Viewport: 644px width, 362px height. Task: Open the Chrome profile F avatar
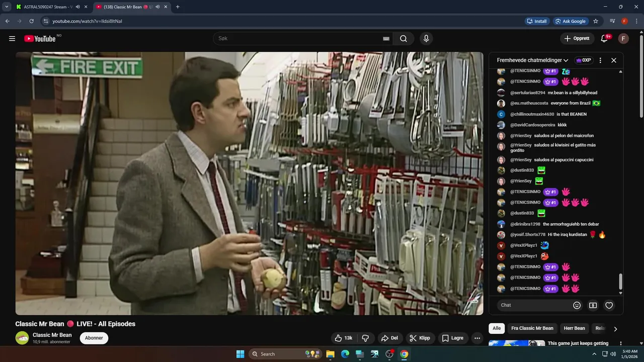pyautogui.click(x=624, y=21)
